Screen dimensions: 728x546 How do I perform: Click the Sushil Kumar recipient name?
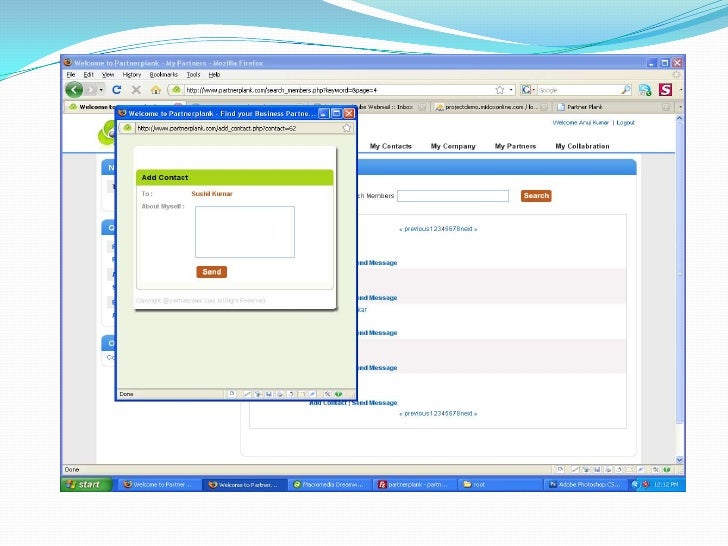pyautogui.click(x=212, y=194)
